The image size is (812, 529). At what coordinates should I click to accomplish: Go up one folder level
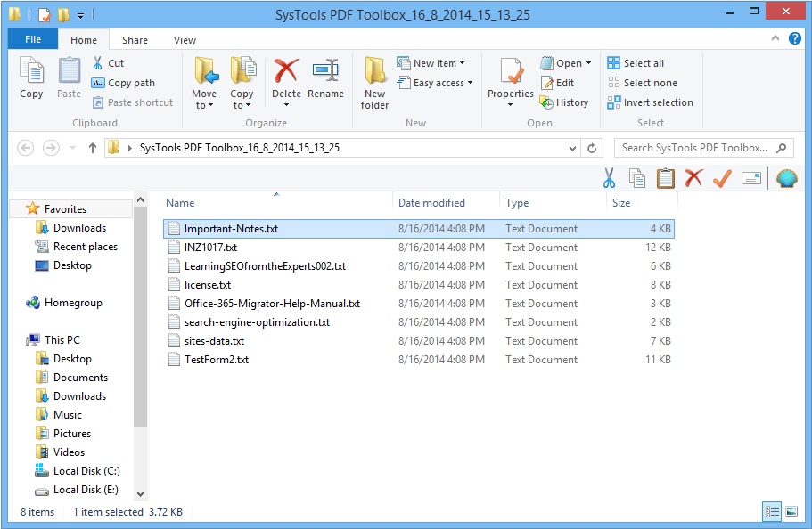click(92, 148)
